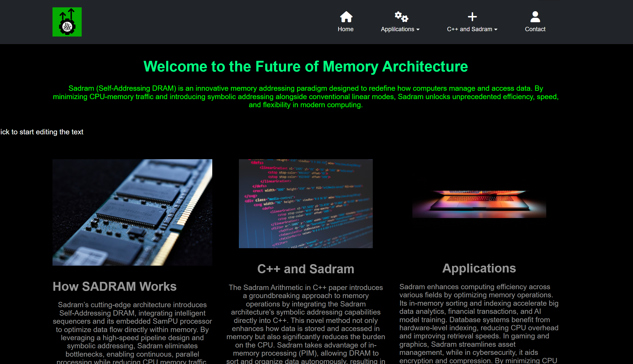Screen dimensions: 633x364
Task: Expand the C++ and Sadram dropdown caret
Action: point(496,29)
